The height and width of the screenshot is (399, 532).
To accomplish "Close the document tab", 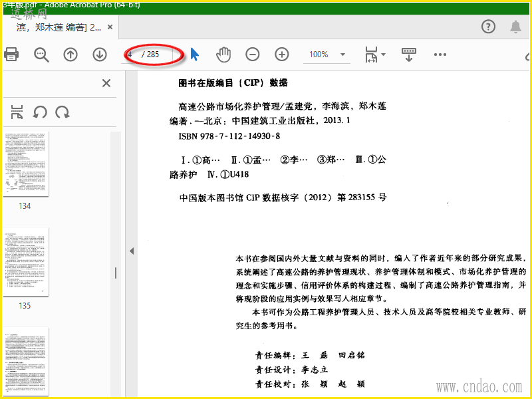I will pos(110,27).
